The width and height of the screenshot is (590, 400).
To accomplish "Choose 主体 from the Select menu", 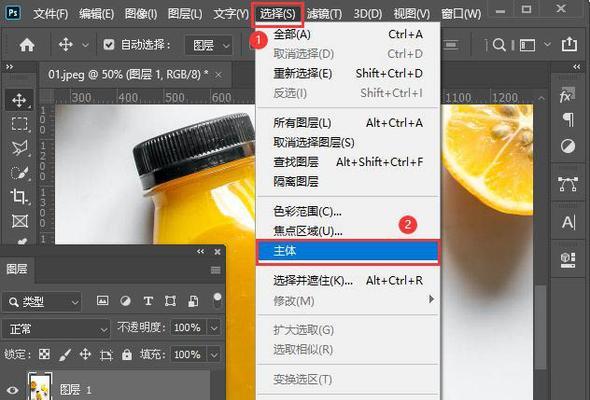I will [x=348, y=251].
